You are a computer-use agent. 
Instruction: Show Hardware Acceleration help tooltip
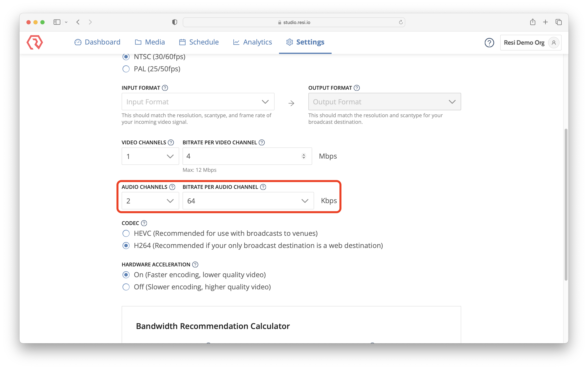point(195,265)
